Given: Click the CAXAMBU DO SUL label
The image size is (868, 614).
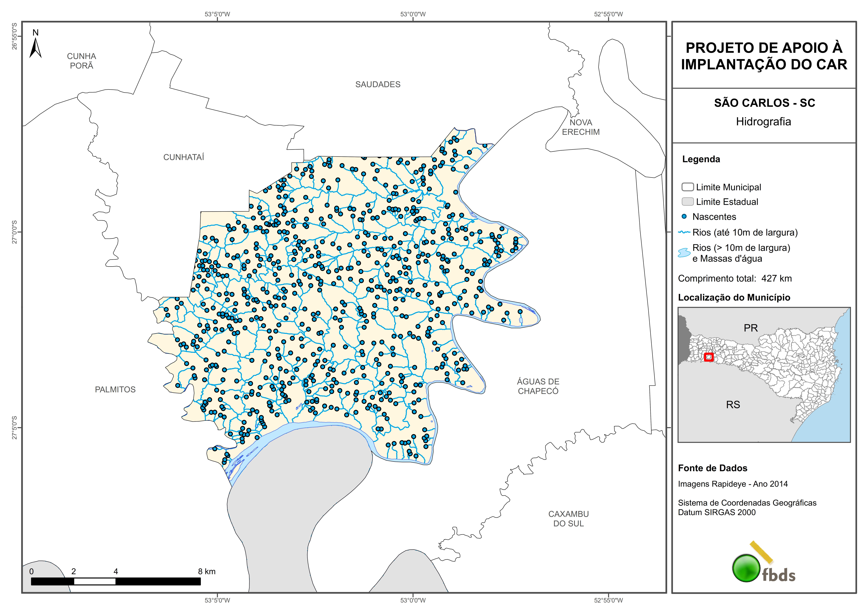Looking at the screenshot, I should pyautogui.click(x=568, y=519).
